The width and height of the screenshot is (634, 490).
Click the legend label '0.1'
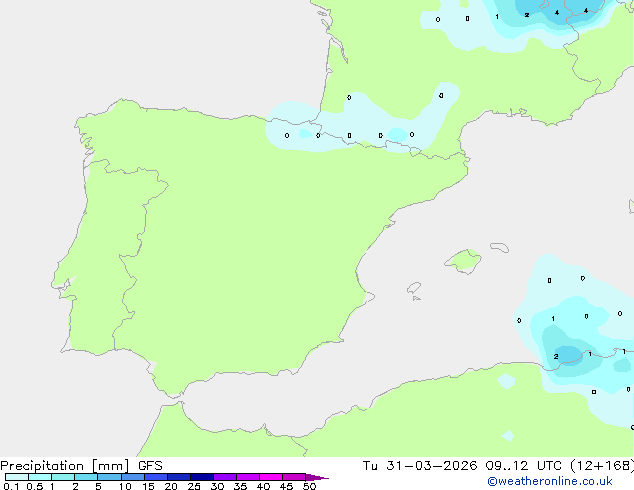tap(11, 486)
